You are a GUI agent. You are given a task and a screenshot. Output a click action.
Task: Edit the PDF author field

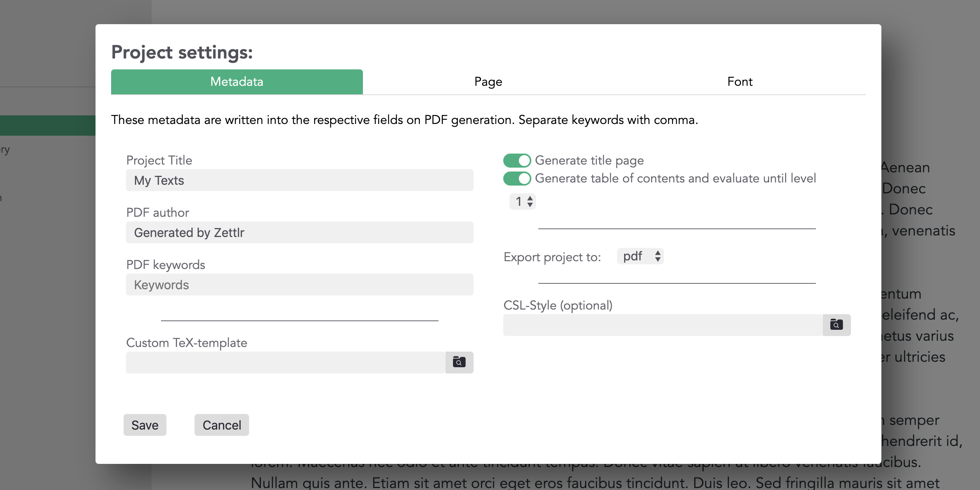[x=300, y=232]
